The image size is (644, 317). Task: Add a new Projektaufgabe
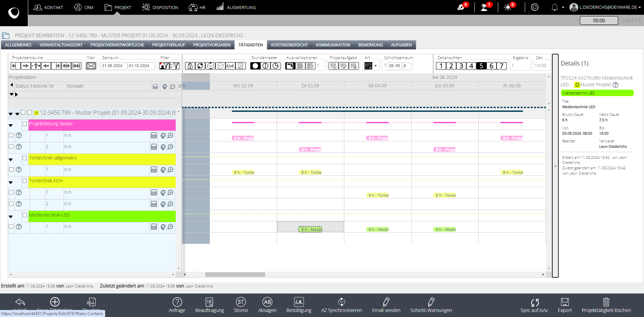(x=334, y=66)
